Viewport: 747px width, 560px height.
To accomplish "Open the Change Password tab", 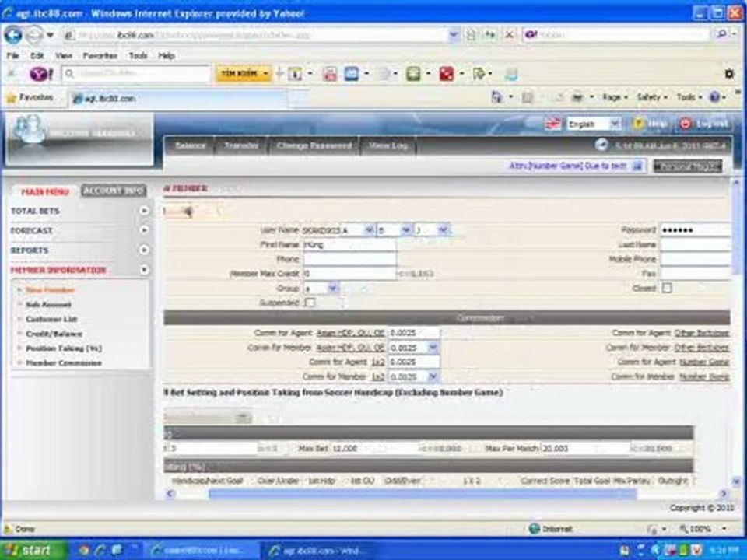I will point(314,145).
